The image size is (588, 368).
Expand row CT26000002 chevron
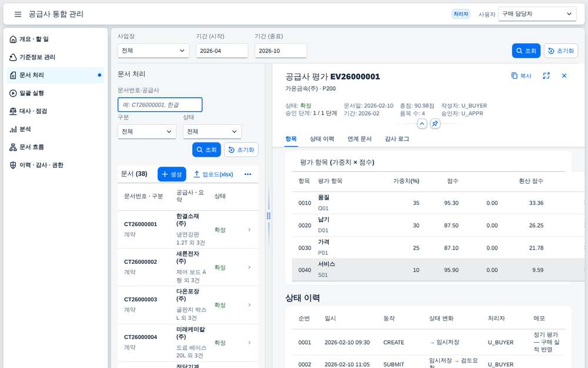249,267
